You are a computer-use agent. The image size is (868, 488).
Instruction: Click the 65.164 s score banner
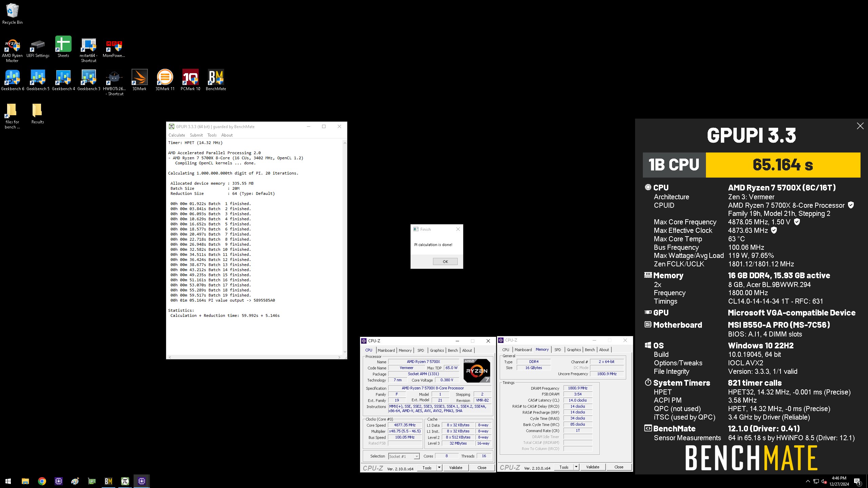(x=783, y=165)
